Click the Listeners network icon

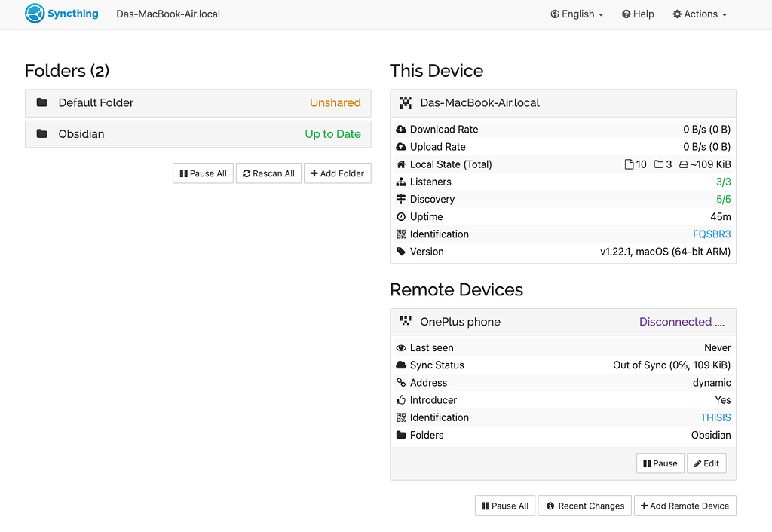point(400,182)
